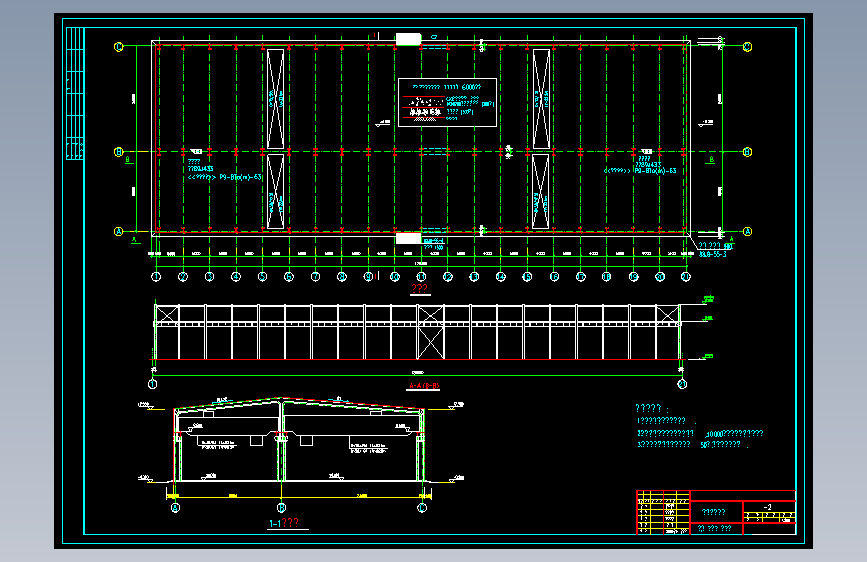Select axis bubble B at plan's left edge

coord(118,152)
